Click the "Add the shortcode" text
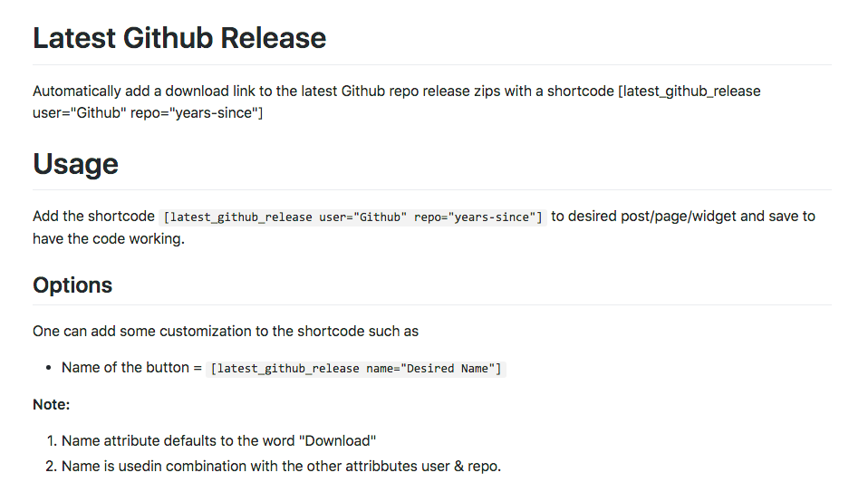868x492 pixels. (x=93, y=217)
